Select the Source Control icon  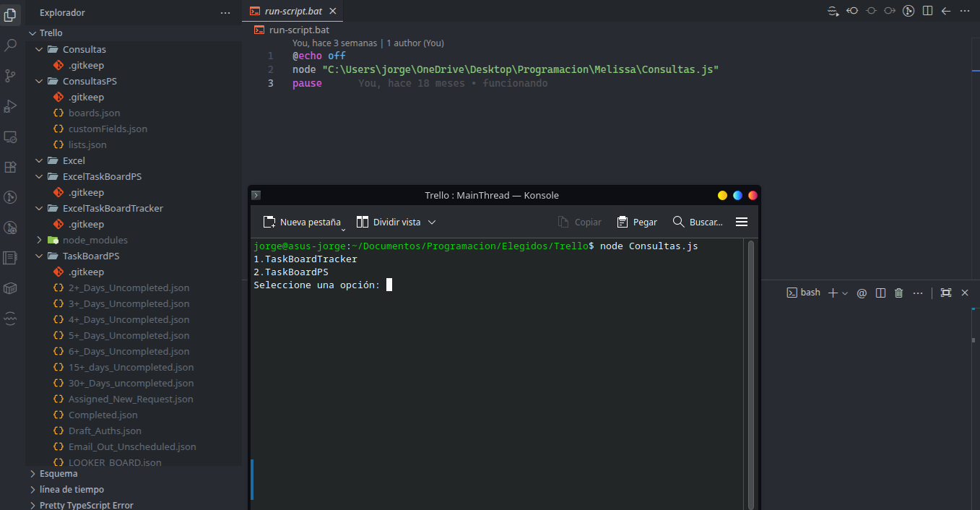(11, 75)
